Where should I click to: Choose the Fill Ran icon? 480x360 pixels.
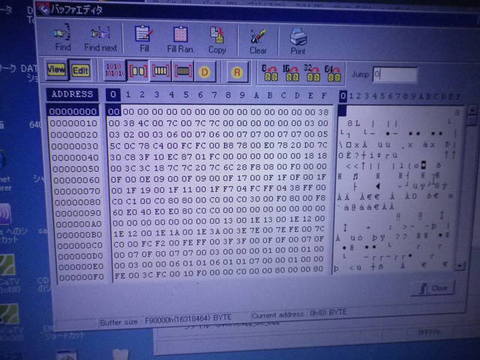pyautogui.click(x=180, y=40)
